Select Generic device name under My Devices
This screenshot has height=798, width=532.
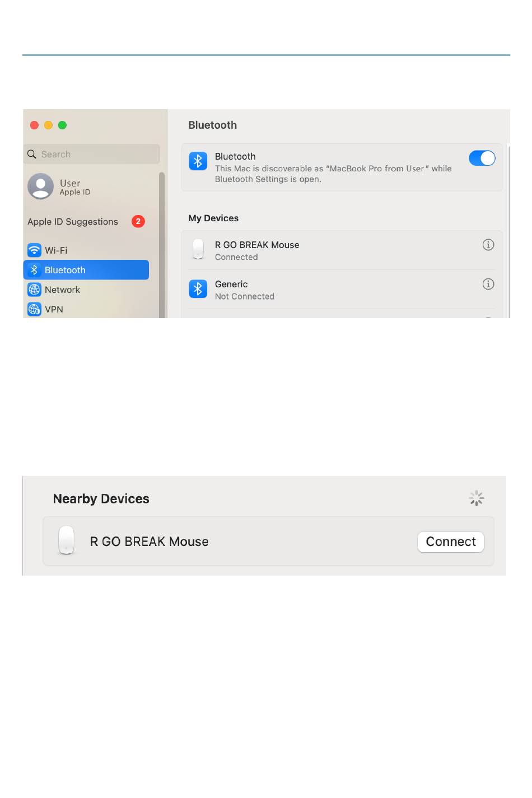[231, 284]
